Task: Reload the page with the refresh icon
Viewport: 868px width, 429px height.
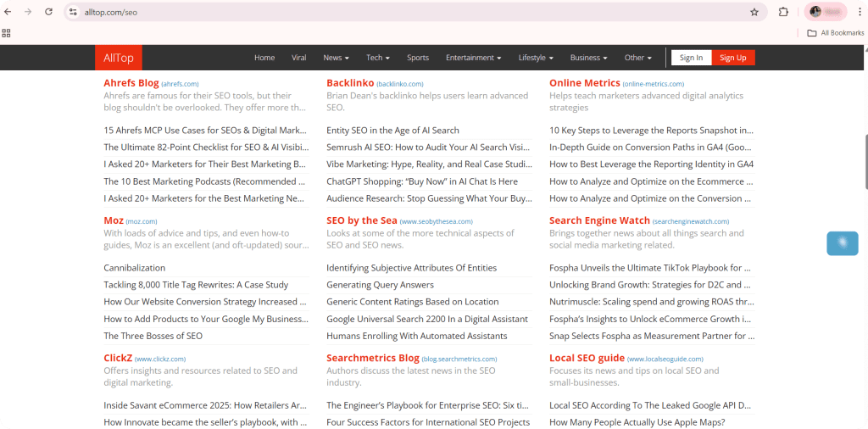Action: click(48, 12)
